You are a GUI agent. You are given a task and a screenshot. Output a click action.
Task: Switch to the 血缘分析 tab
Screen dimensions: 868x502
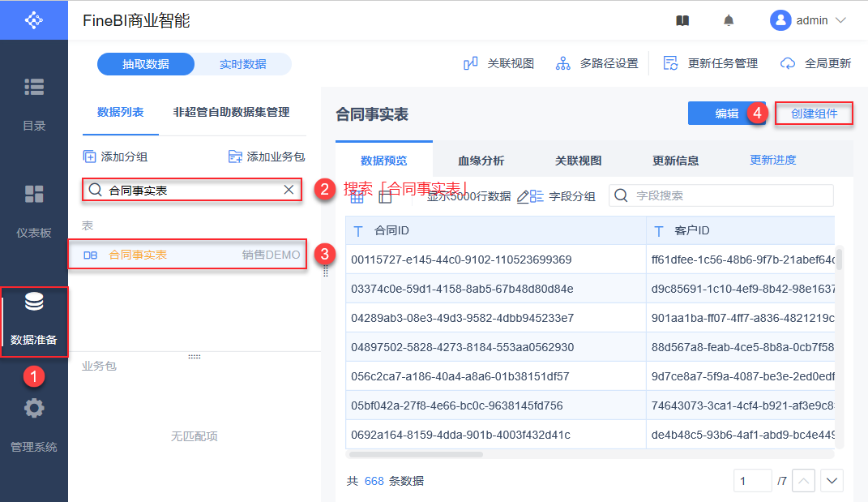click(x=481, y=161)
